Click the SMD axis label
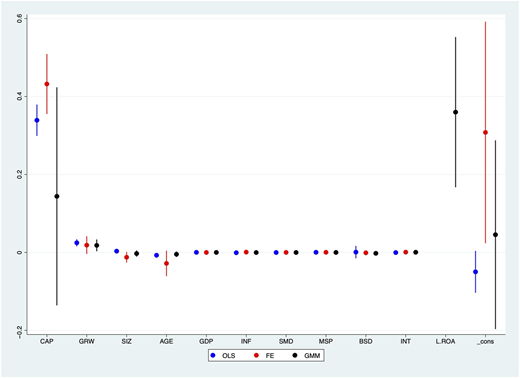This screenshot has height=378, width=520. [286, 341]
